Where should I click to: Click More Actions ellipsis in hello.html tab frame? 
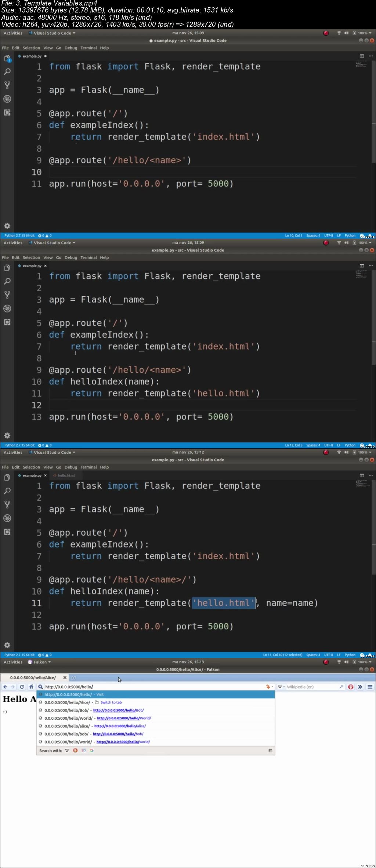[x=370, y=475]
